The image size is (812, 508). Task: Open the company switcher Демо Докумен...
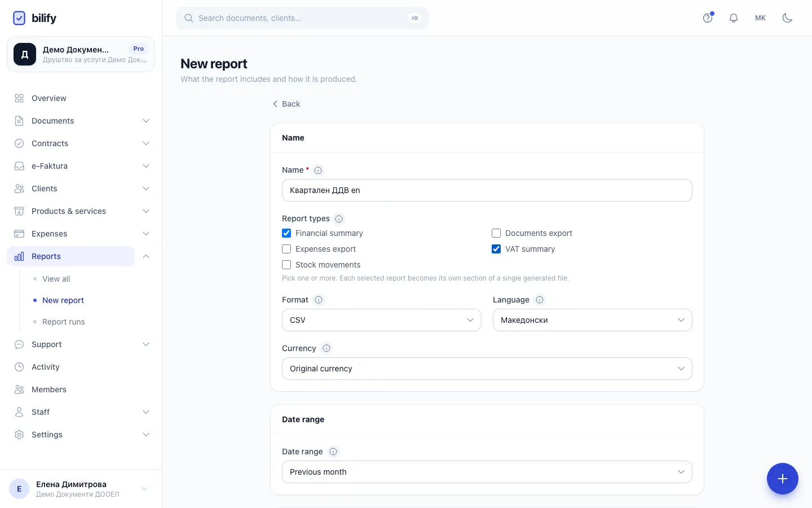(81, 54)
